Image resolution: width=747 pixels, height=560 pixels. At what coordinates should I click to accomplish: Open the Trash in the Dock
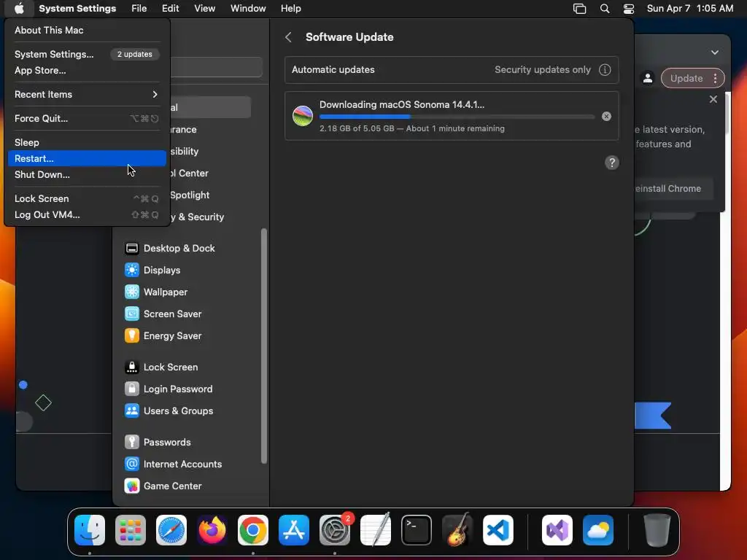click(x=657, y=530)
